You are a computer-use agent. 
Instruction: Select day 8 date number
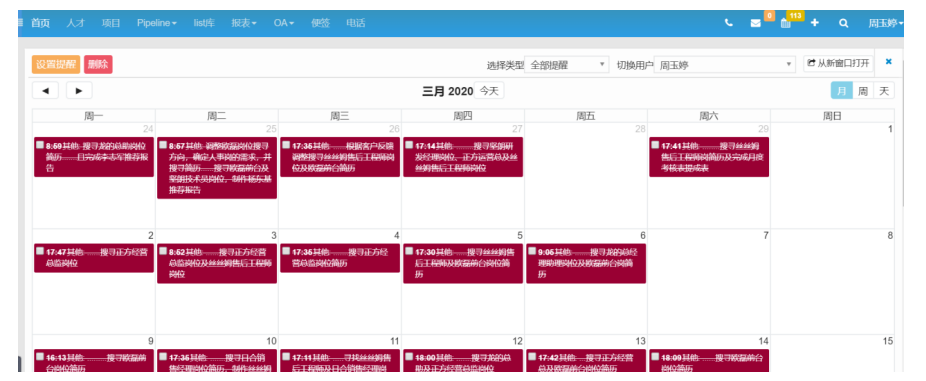coord(890,236)
